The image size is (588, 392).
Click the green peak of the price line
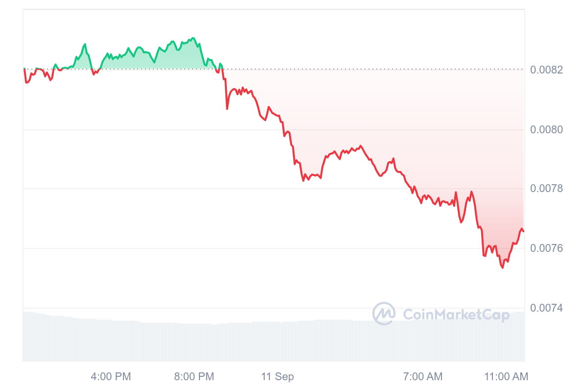tap(193, 38)
